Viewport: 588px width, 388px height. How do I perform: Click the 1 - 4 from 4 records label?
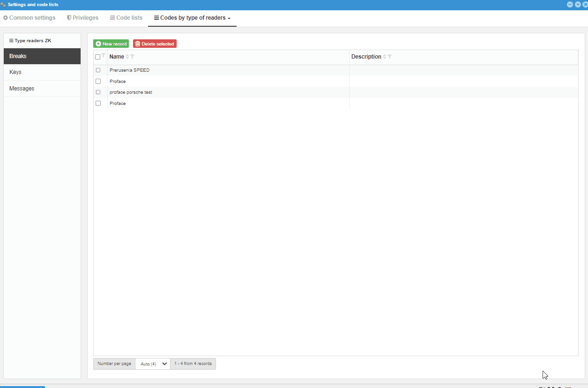[193, 364]
